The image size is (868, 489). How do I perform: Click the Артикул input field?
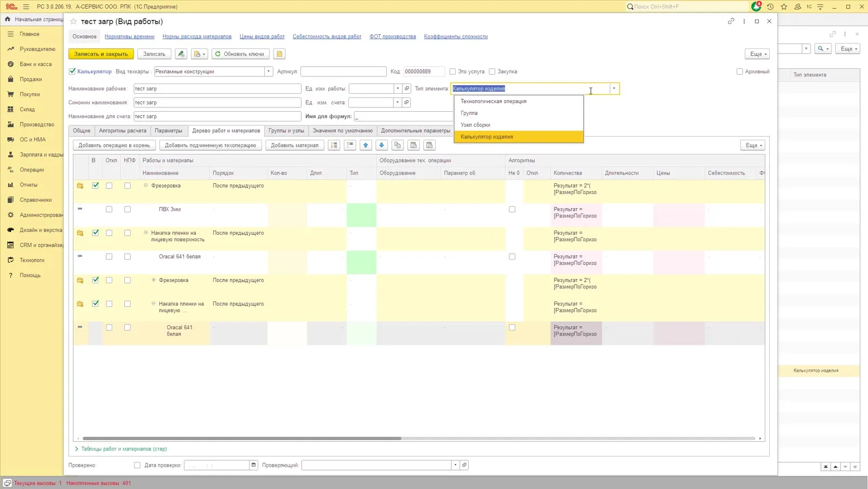(x=343, y=72)
